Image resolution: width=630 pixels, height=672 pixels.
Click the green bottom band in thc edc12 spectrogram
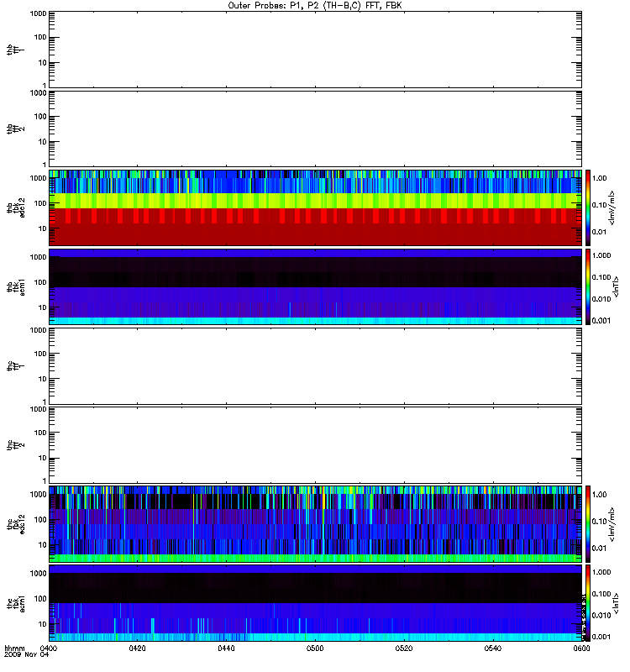point(315,558)
